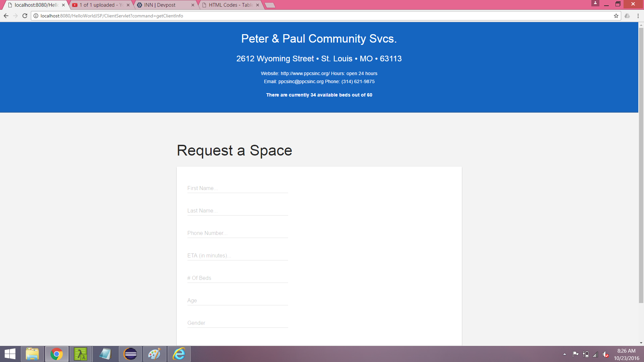Viewport: 644px width, 362px height.
Task: Focus the First Name field
Action: coord(237,188)
